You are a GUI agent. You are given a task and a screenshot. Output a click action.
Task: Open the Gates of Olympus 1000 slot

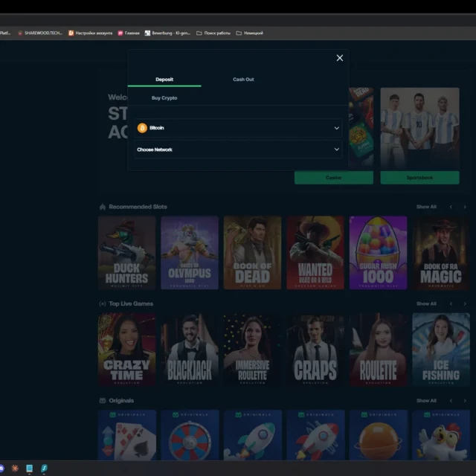190,253
